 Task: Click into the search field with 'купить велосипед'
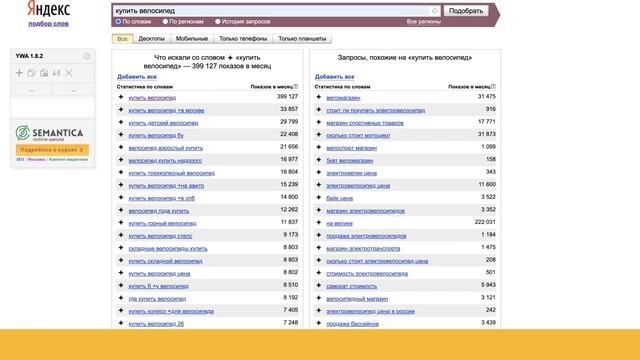click(x=271, y=11)
